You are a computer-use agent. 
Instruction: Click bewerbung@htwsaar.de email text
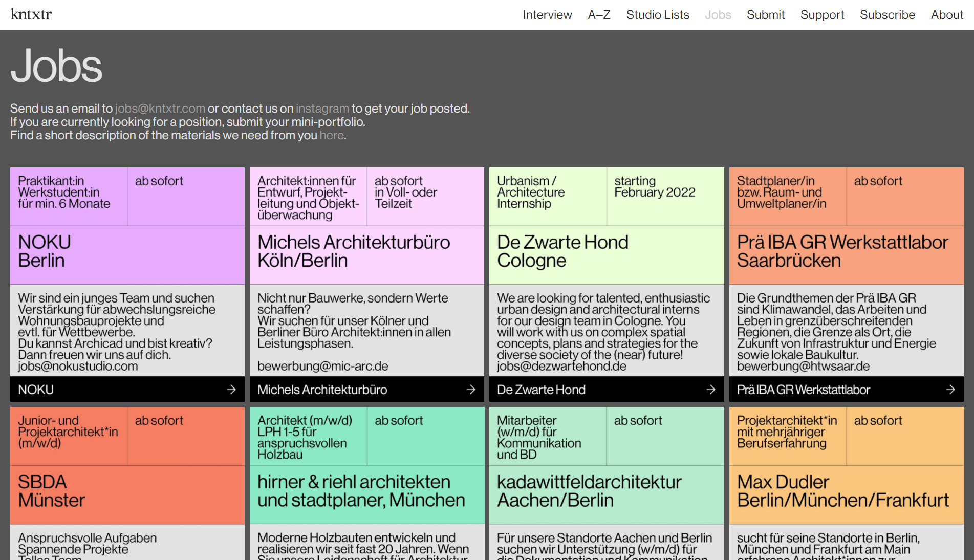[x=803, y=366]
